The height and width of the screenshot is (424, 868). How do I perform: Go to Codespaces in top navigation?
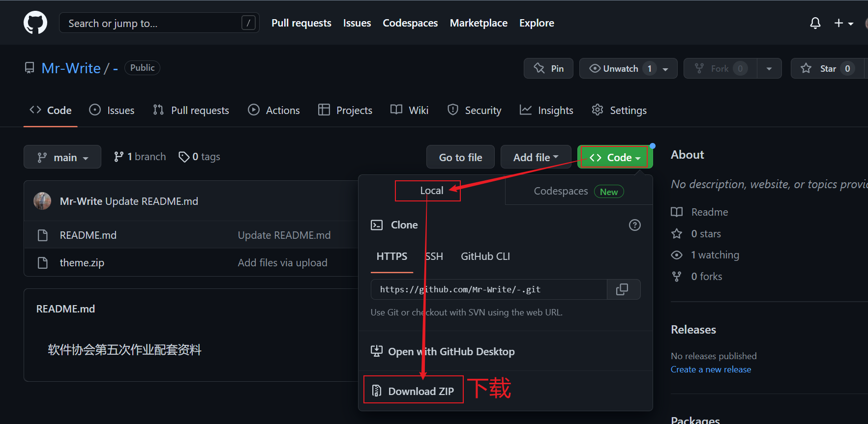(x=410, y=23)
